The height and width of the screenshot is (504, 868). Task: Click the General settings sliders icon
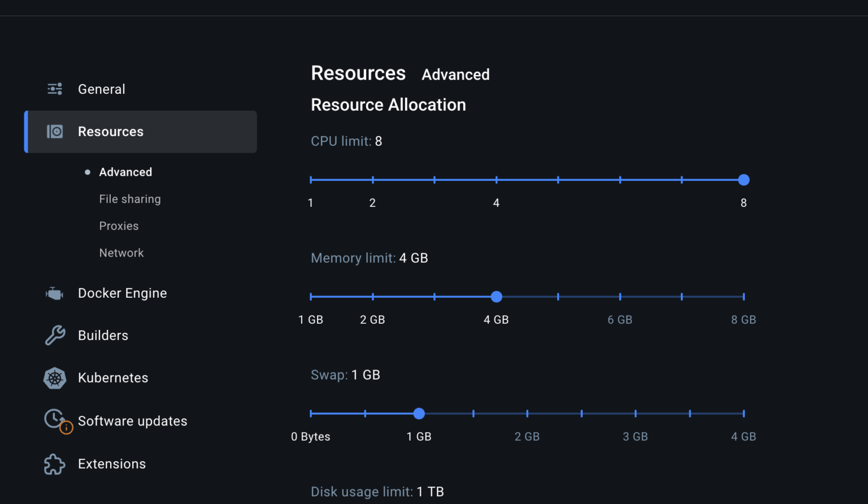(54, 89)
